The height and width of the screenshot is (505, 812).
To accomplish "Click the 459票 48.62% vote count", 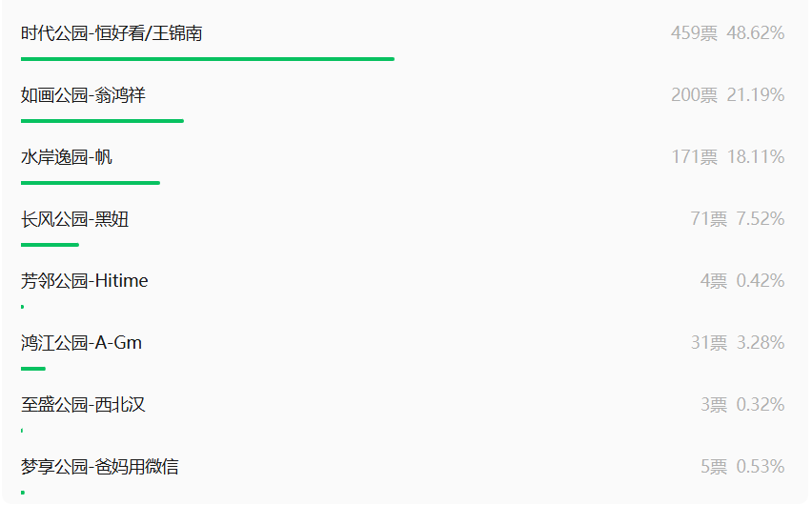I will coord(727,33).
